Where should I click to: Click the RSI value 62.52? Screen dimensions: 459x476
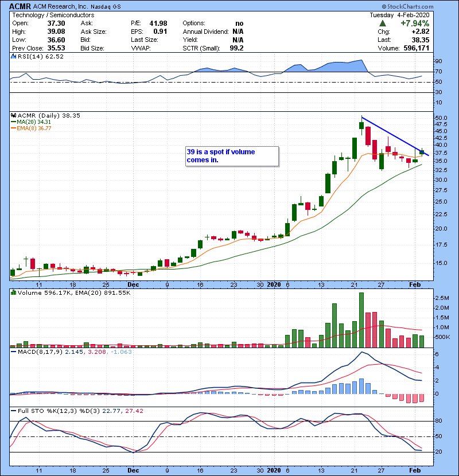click(x=55, y=56)
